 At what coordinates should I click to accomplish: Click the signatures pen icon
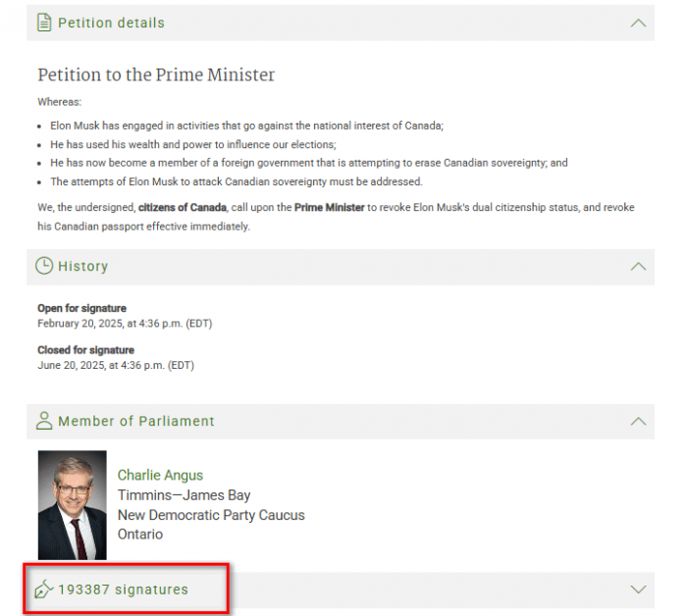[x=44, y=590]
